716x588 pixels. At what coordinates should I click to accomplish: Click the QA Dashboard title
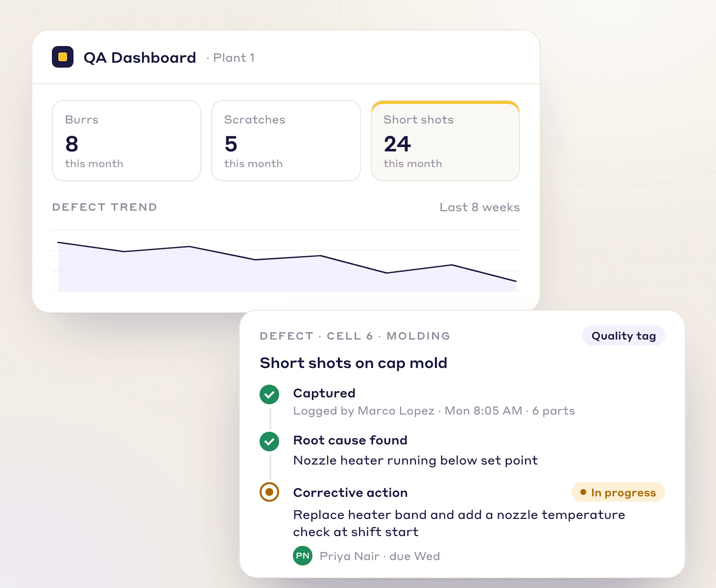[x=140, y=58]
